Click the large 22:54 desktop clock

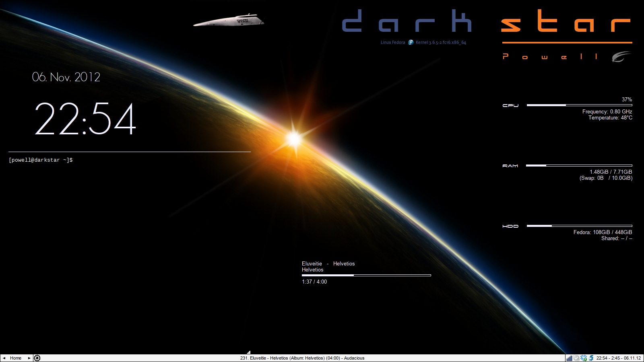tap(85, 119)
